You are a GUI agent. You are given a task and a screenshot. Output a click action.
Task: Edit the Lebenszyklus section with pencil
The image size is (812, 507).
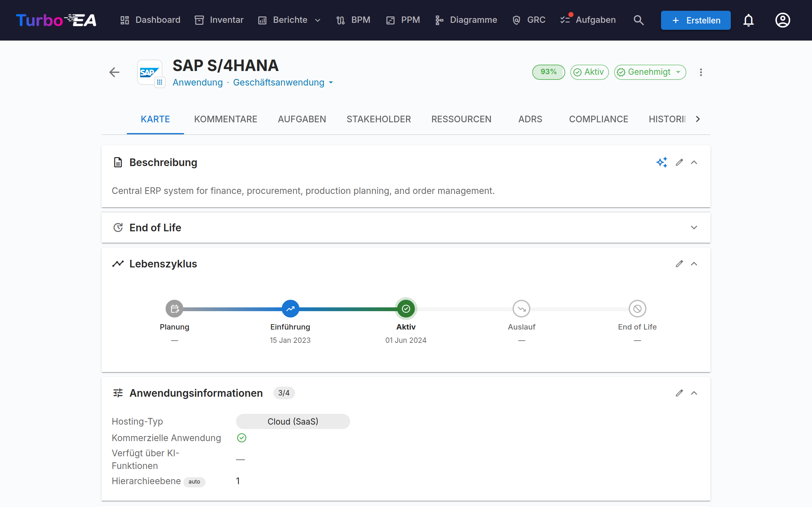(679, 264)
